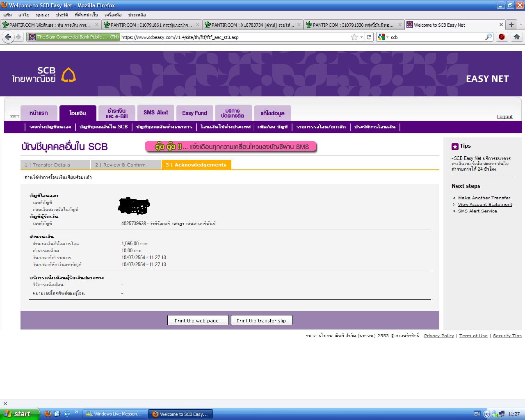Open the เครื่องมือ tools menu
This screenshot has height=420, width=525.
113,15
